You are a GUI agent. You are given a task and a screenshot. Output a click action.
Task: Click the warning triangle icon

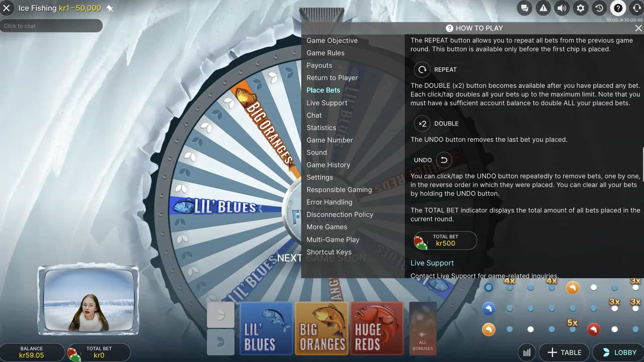coord(543,8)
